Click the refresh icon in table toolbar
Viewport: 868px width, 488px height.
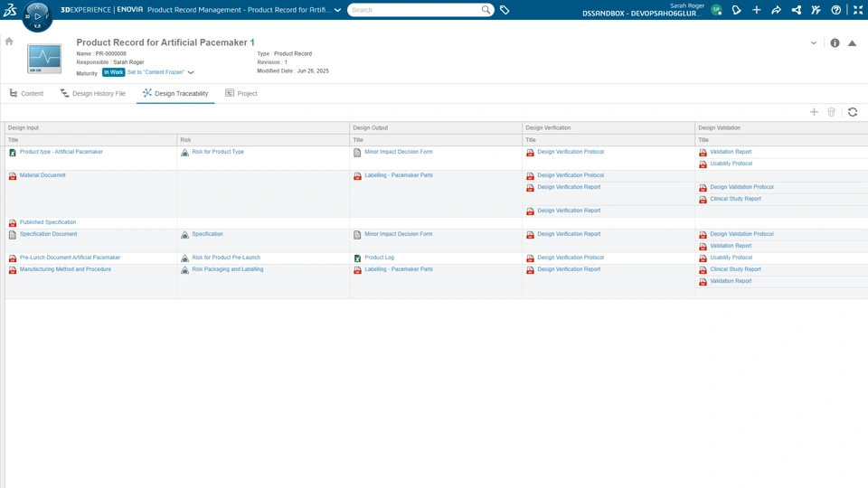pyautogui.click(x=853, y=112)
